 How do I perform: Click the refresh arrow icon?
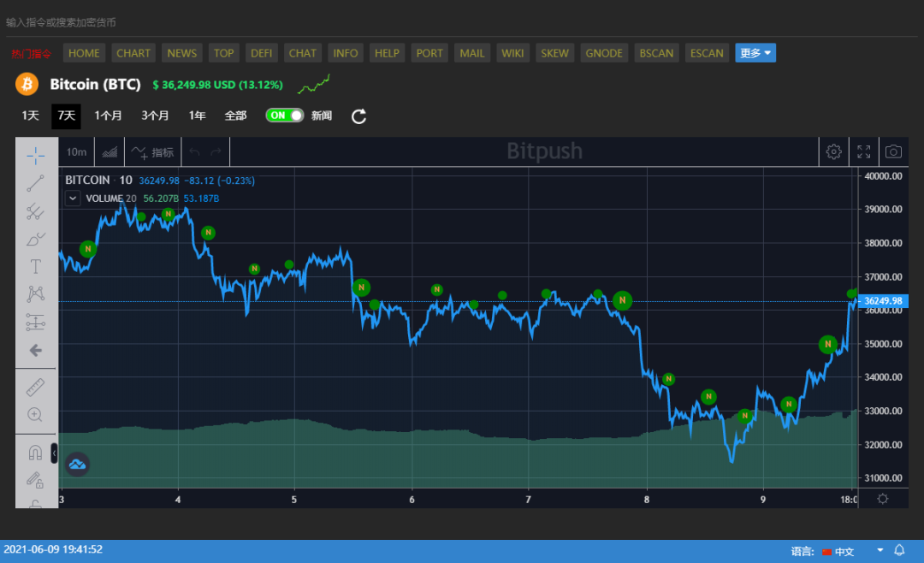tap(359, 116)
